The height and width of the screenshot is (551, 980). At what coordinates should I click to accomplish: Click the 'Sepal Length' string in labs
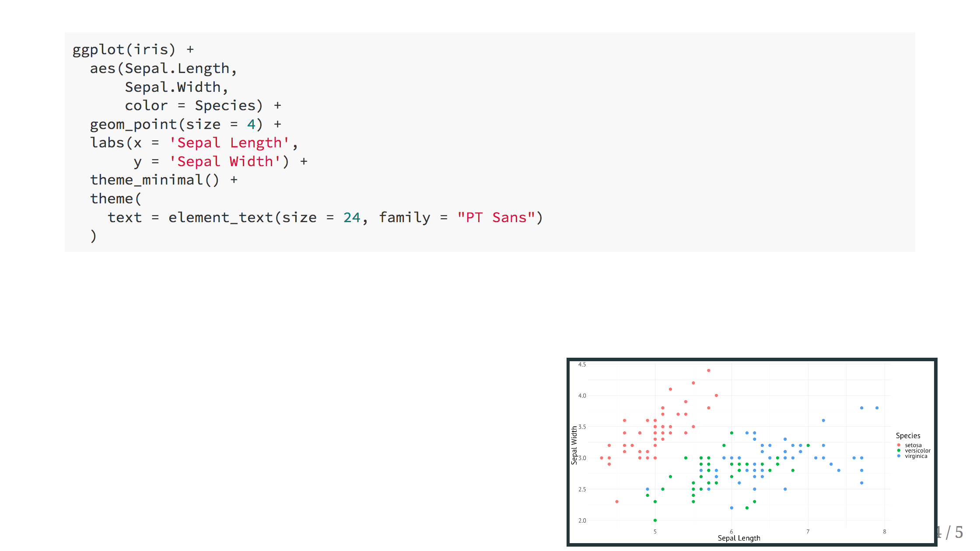[229, 143]
